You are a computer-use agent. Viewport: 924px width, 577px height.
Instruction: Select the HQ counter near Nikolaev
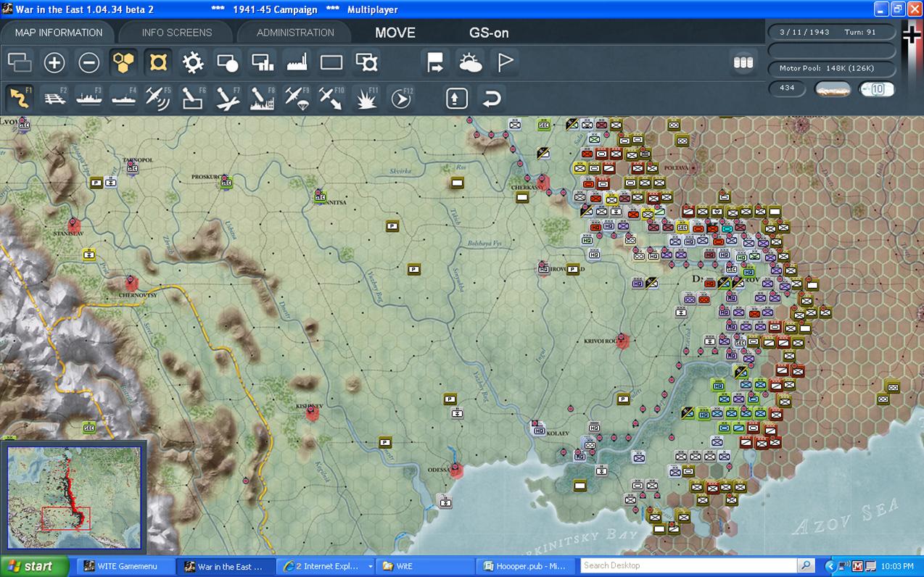point(539,430)
